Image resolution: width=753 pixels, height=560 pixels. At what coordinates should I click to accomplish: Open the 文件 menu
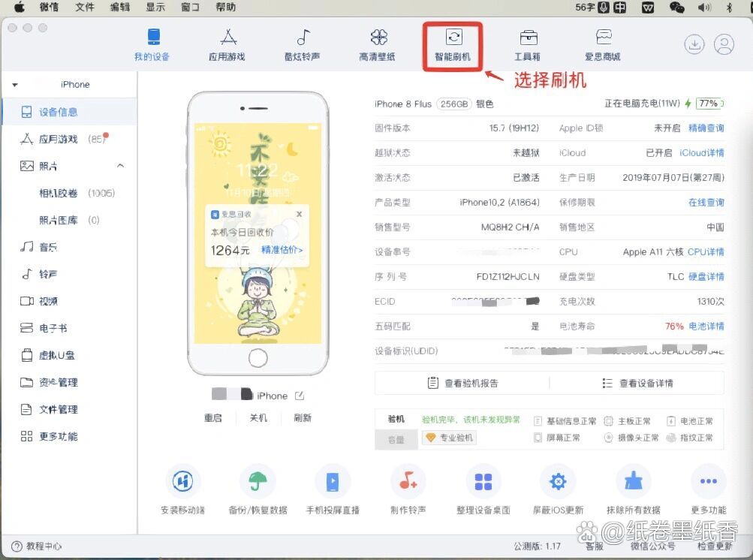[85, 8]
